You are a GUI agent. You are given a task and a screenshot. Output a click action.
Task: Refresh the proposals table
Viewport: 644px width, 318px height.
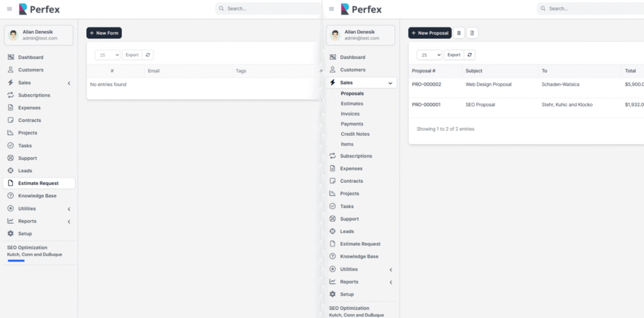click(x=469, y=55)
